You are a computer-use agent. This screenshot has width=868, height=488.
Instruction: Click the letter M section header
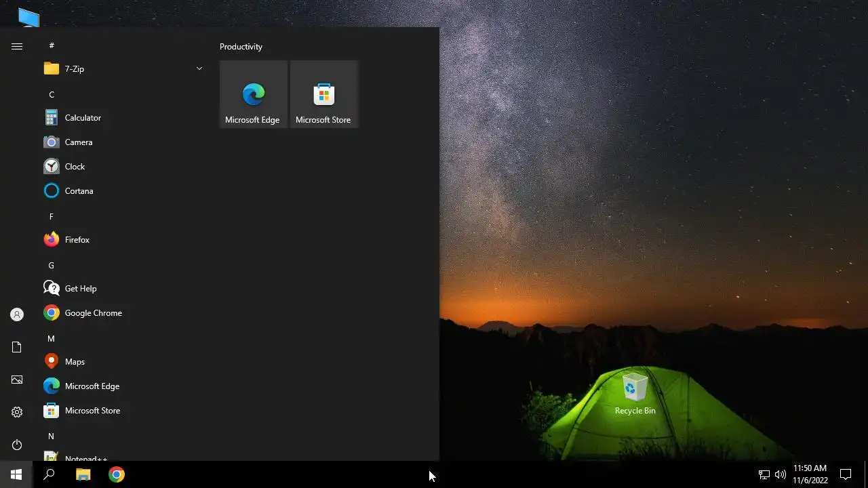tap(51, 338)
